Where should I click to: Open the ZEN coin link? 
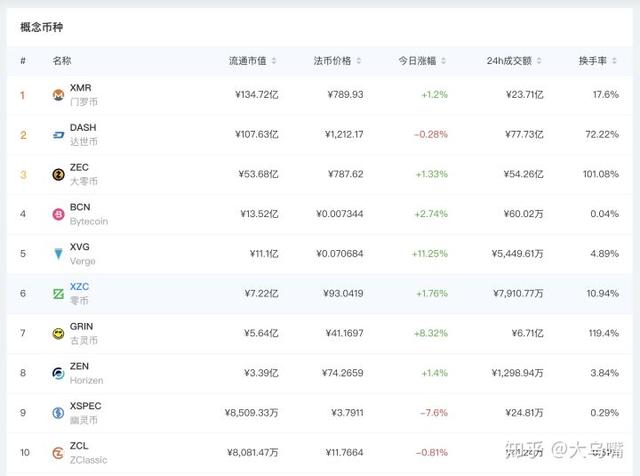click(x=79, y=366)
